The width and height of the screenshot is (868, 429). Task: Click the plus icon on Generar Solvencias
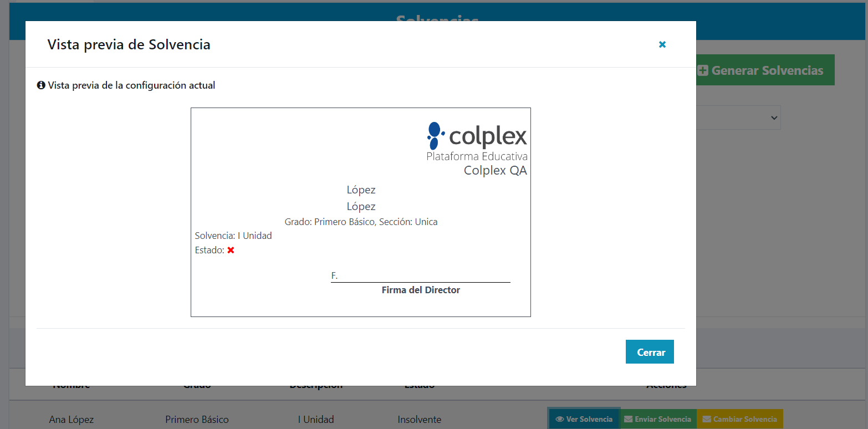click(703, 70)
